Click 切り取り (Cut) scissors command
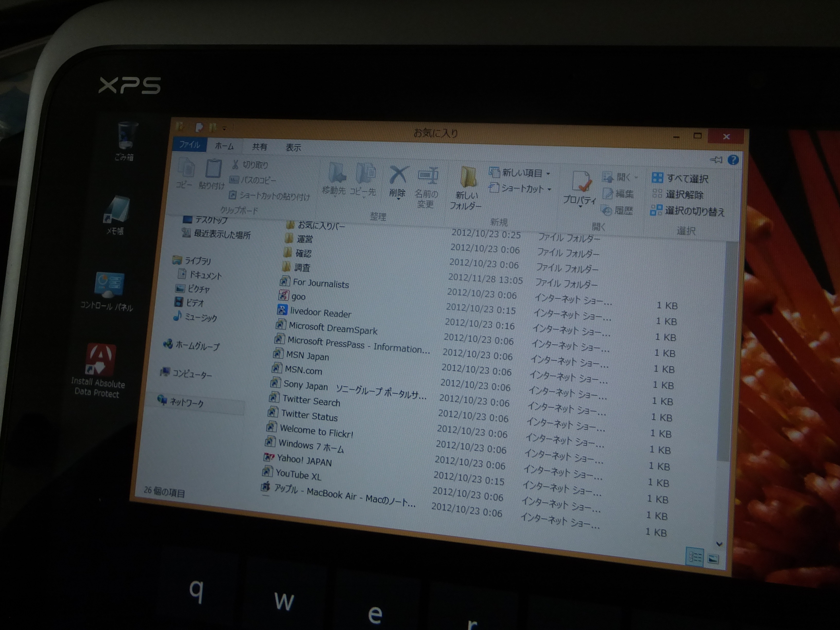This screenshot has height=630, width=840. (250, 165)
